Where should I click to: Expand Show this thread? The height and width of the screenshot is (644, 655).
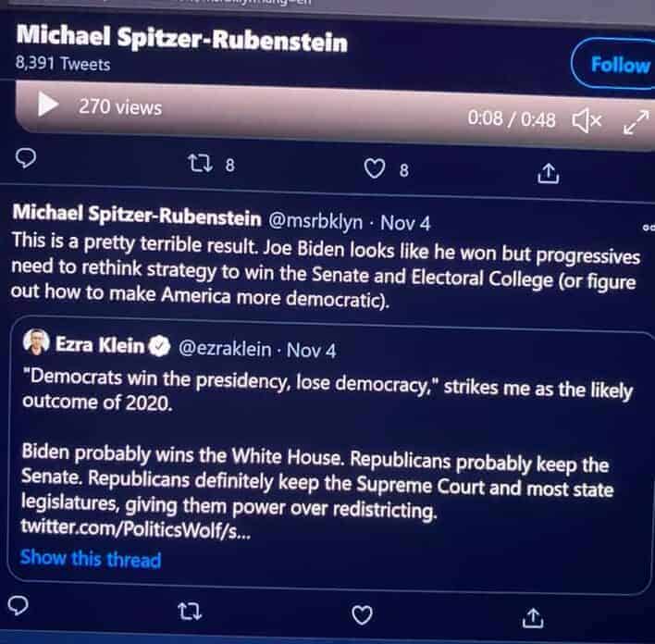pos(90,559)
